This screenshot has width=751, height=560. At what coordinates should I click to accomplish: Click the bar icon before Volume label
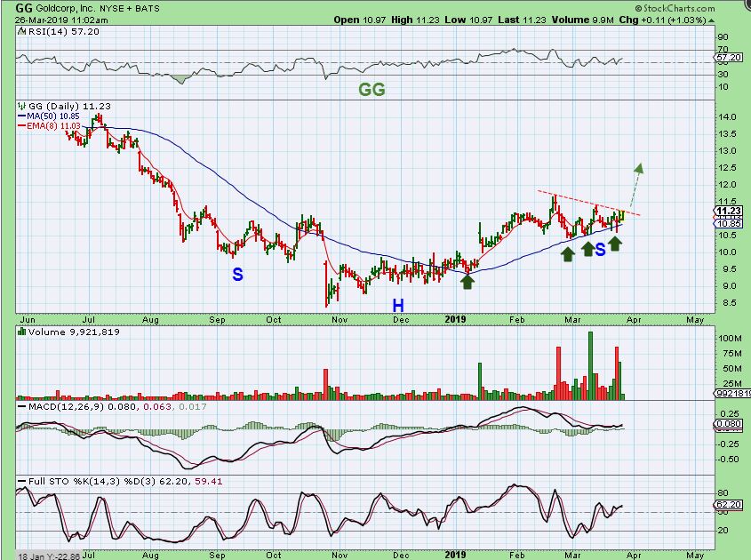coord(21,332)
